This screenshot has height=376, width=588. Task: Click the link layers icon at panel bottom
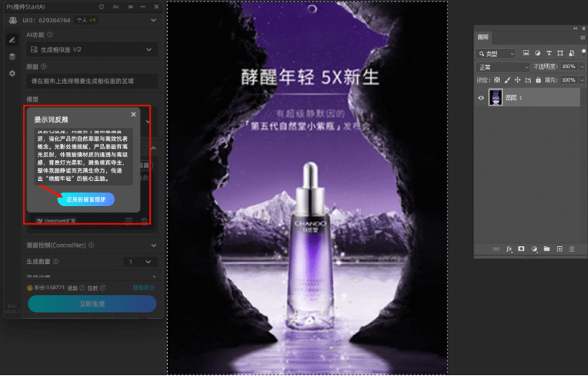[x=496, y=249]
